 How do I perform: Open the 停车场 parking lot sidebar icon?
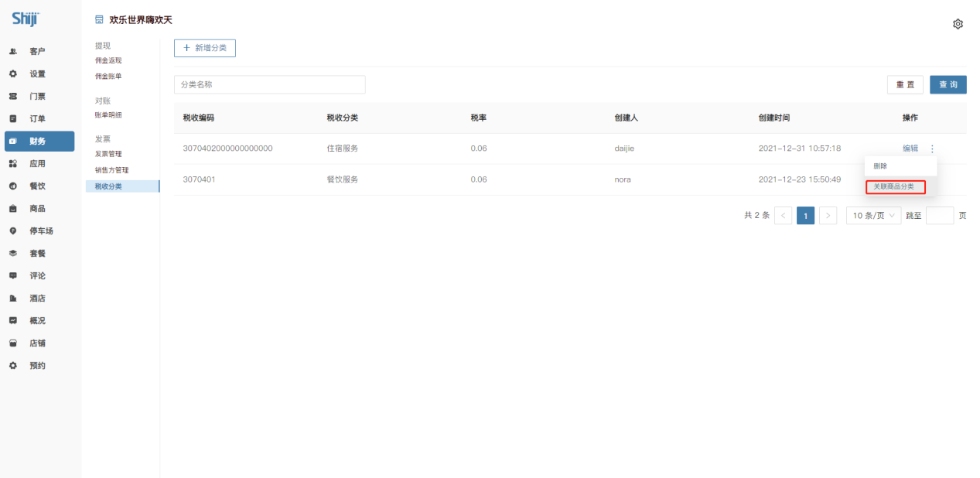(13, 231)
